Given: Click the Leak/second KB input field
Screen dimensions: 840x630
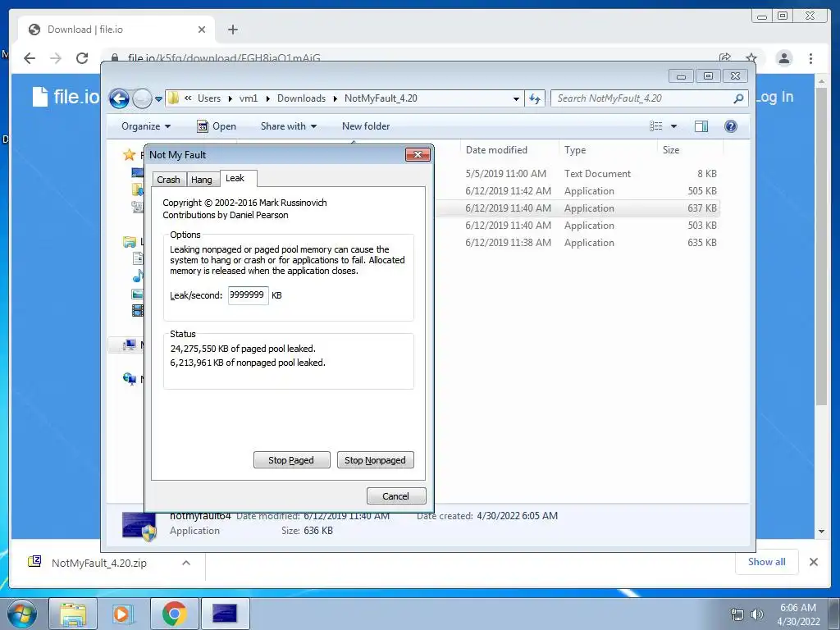Looking at the screenshot, I should point(248,295).
